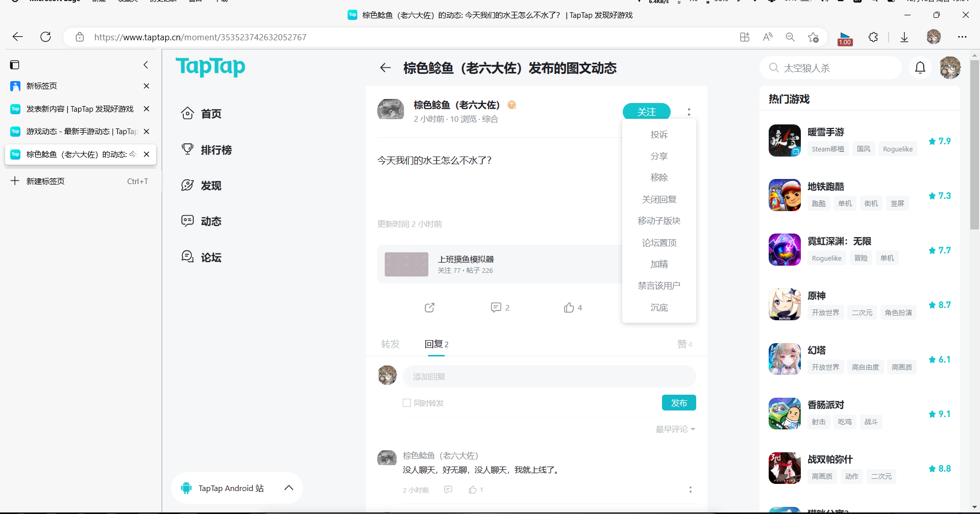
Task: Click TapTap user avatar top right
Action: 950,67
